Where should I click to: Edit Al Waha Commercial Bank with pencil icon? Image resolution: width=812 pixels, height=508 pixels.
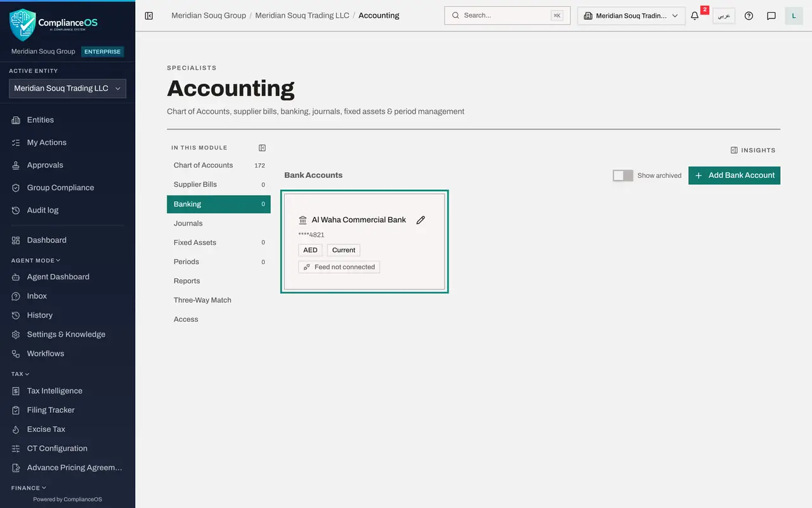[421, 220]
